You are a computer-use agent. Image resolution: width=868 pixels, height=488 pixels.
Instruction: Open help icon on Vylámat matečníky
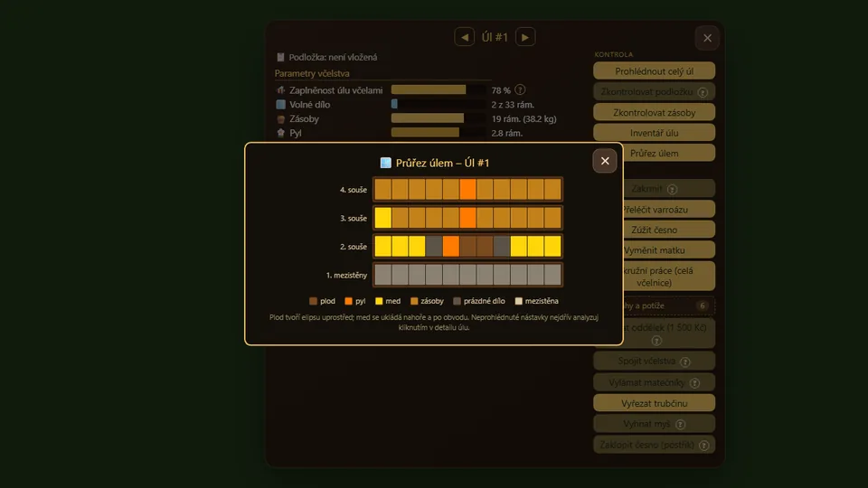694,383
